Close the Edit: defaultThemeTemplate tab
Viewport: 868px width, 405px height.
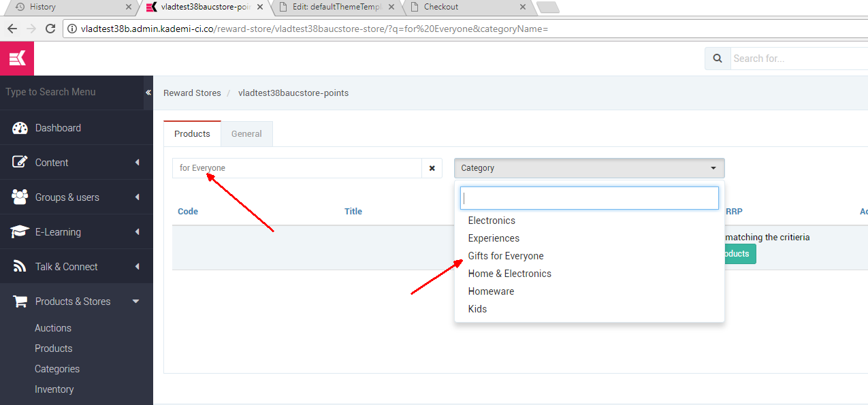click(391, 7)
